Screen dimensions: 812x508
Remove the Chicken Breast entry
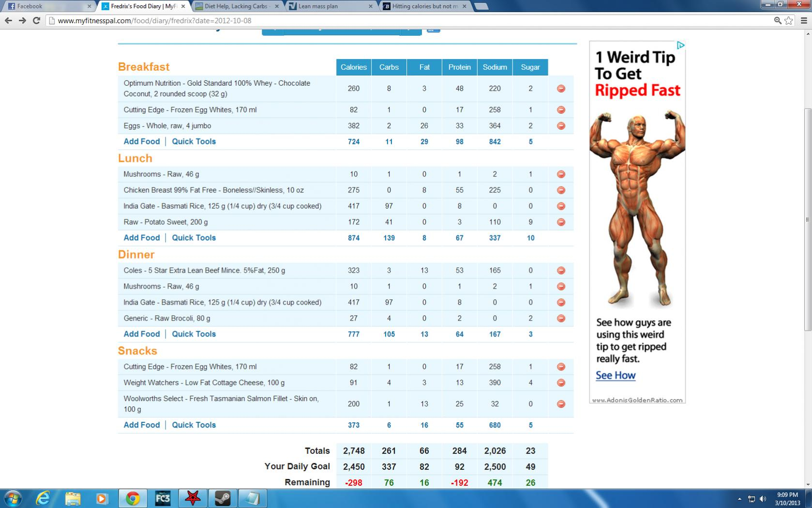561,190
